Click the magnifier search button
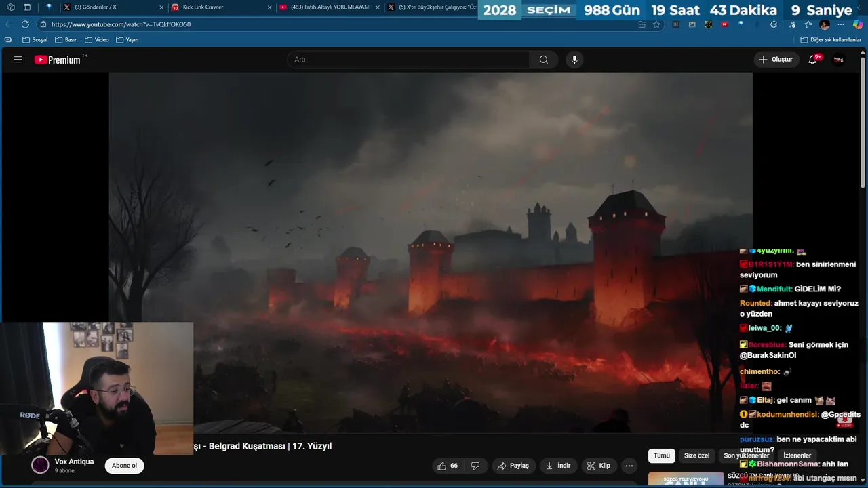Image resolution: width=868 pixels, height=488 pixels. (544, 60)
